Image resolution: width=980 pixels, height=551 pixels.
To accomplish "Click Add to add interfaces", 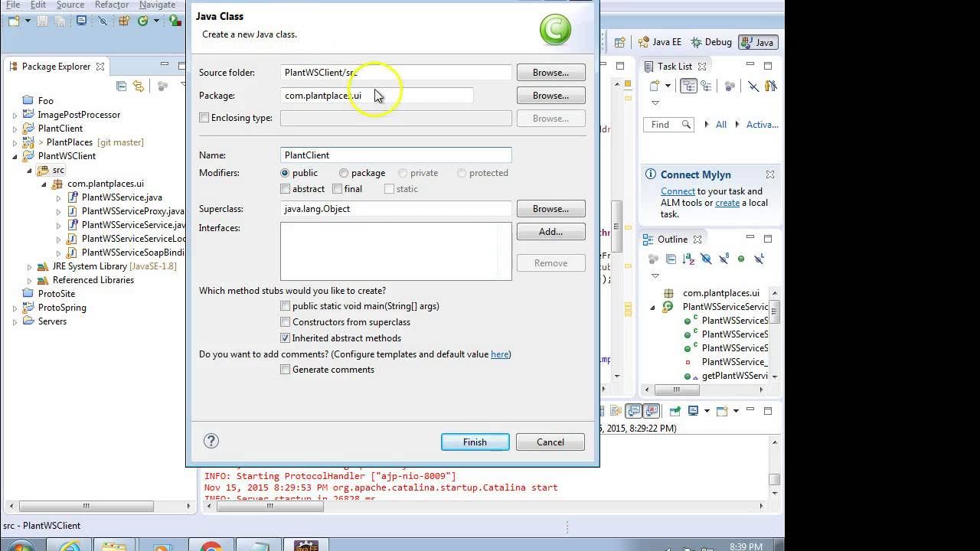I will pyautogui.click(x=551, y=232).
